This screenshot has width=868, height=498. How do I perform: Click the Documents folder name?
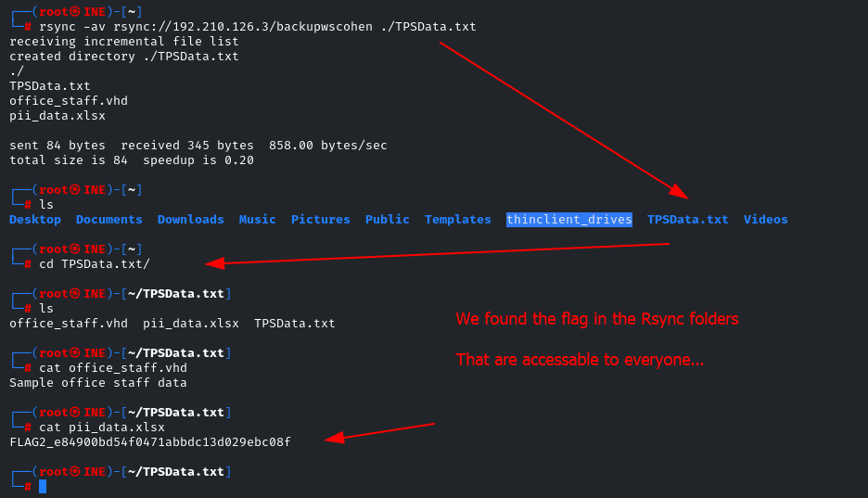click(x=109, y=220)
